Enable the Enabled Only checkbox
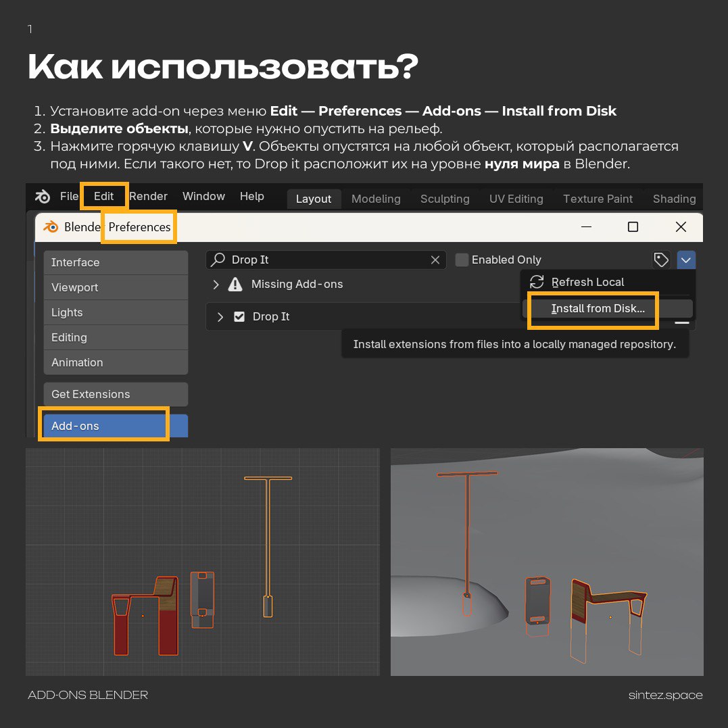728x728 pixels. pyautogui.click(x=462, y=260)
